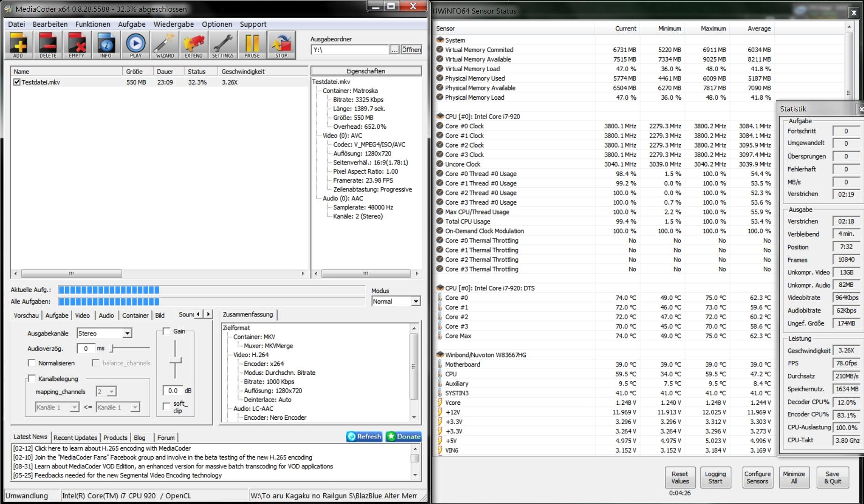Toggle the Gain checkbox
Image resolution: width=864 pixels, height=504 pixels.
(166, 331)
